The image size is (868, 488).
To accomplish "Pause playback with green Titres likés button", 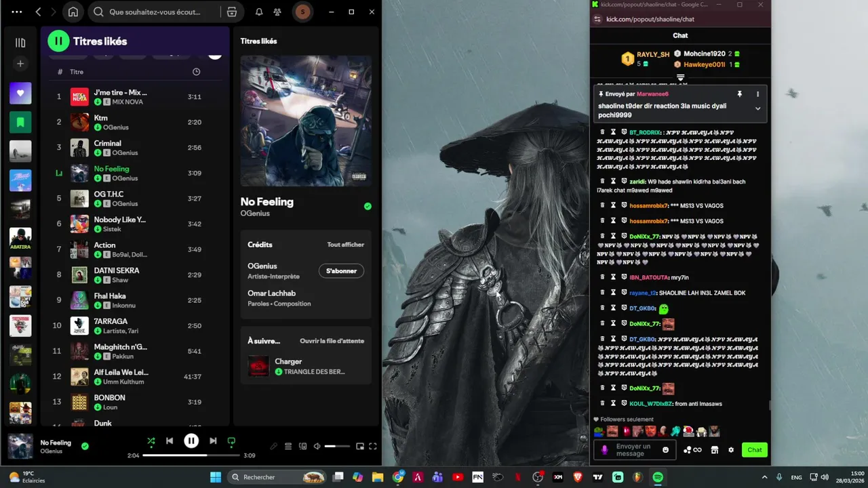I will coord(58,41).
